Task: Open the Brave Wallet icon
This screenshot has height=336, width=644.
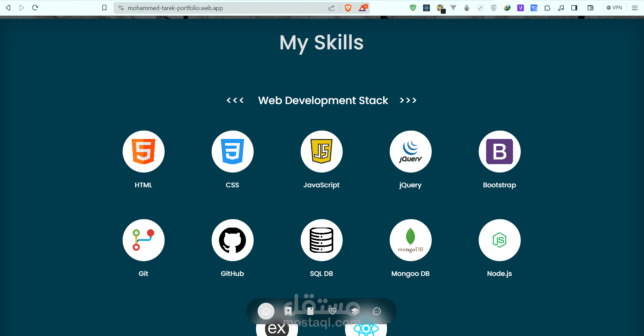Action: (590, 8)
